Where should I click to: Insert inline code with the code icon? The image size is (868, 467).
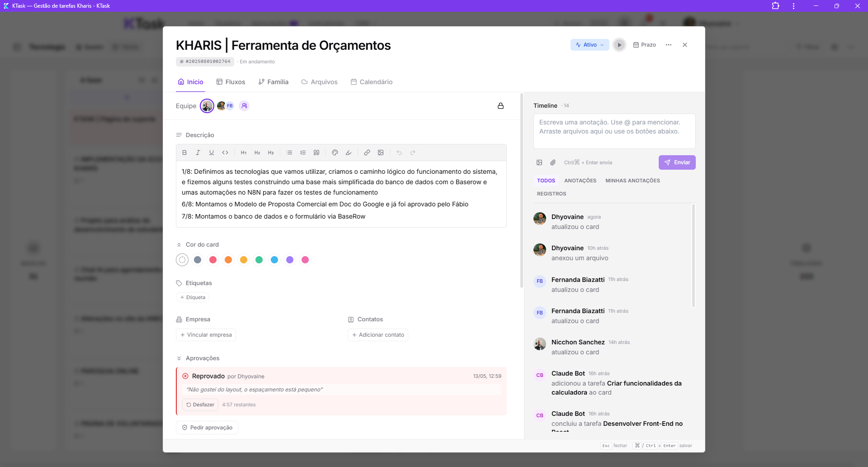click(x=225, y=153)
